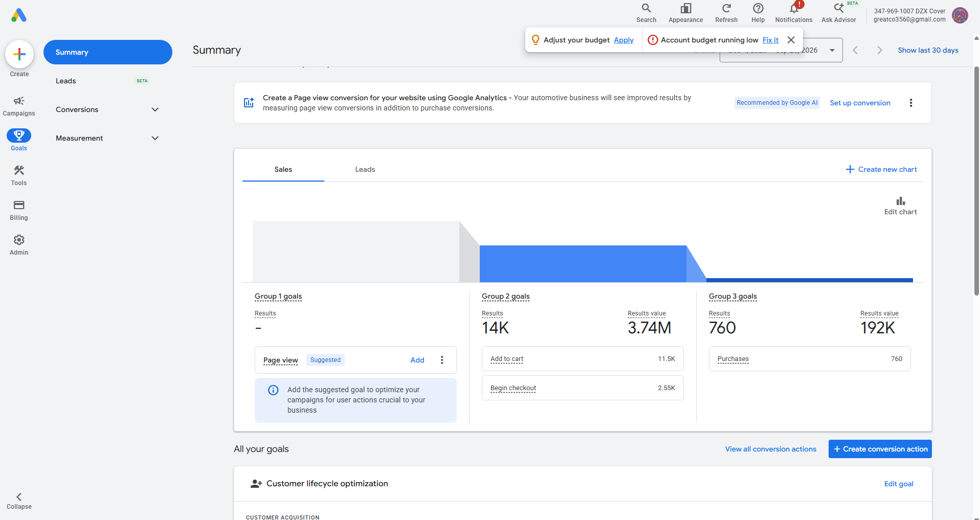
Task: Refresh the page data
Action: click(x=726, y=13)
